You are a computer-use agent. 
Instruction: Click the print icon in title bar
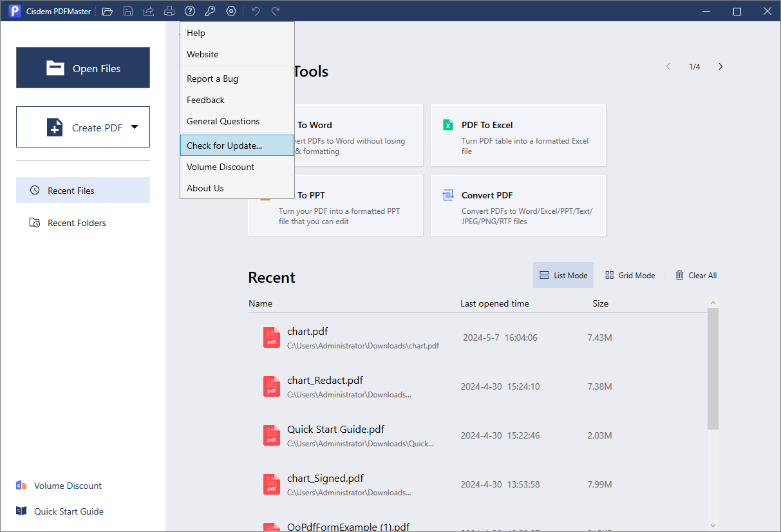169,11
